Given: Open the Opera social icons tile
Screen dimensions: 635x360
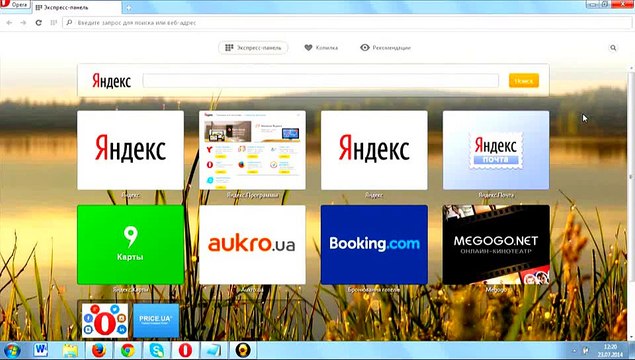Looking at the screenshot, I should tap(105, 320).
